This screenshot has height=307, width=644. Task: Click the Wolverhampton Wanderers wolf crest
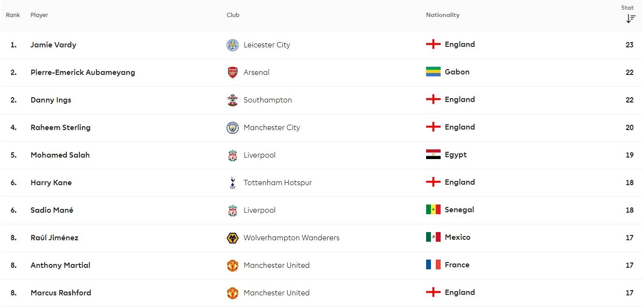(x=232, y=238)
